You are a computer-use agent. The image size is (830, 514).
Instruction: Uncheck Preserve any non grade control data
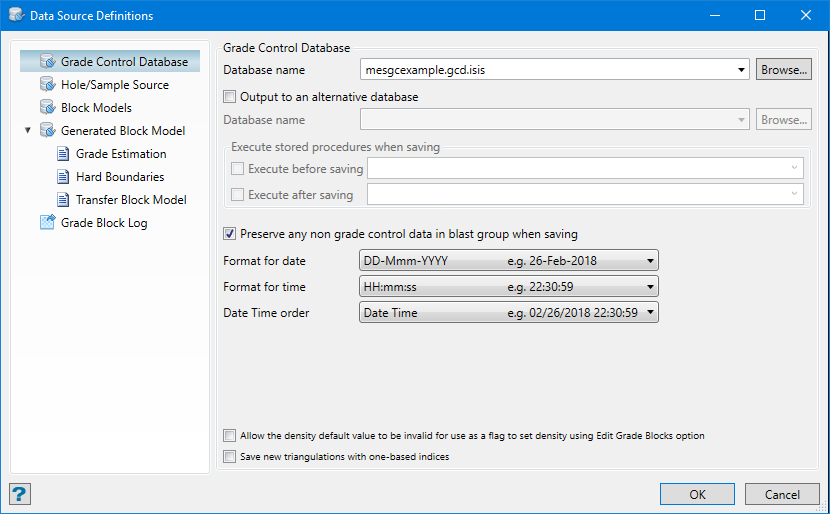[231, 234]
